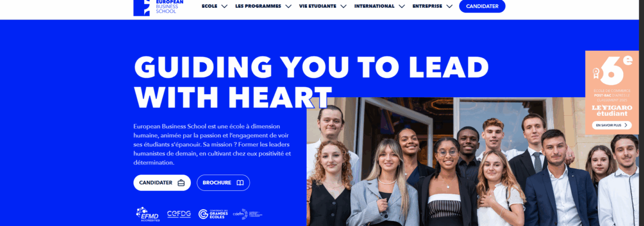This screenshot has width=644, height=226.
Task: Expand the International dropdown chevron
Action: (402, 6)
